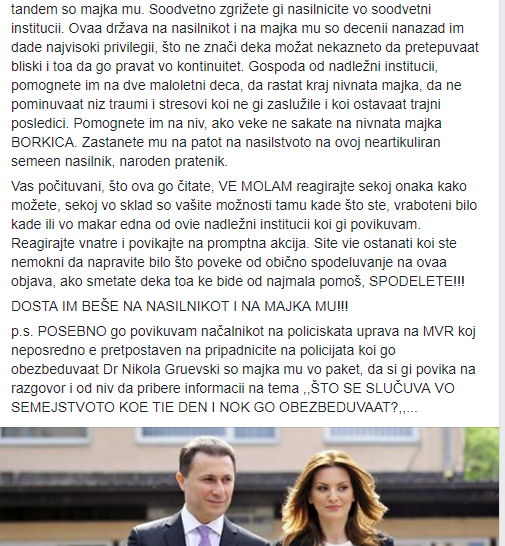Screen dimensions: 505x546
Task: Click the phrase ŠTO SE SLUČUVA VO
Action: (382, 388)
